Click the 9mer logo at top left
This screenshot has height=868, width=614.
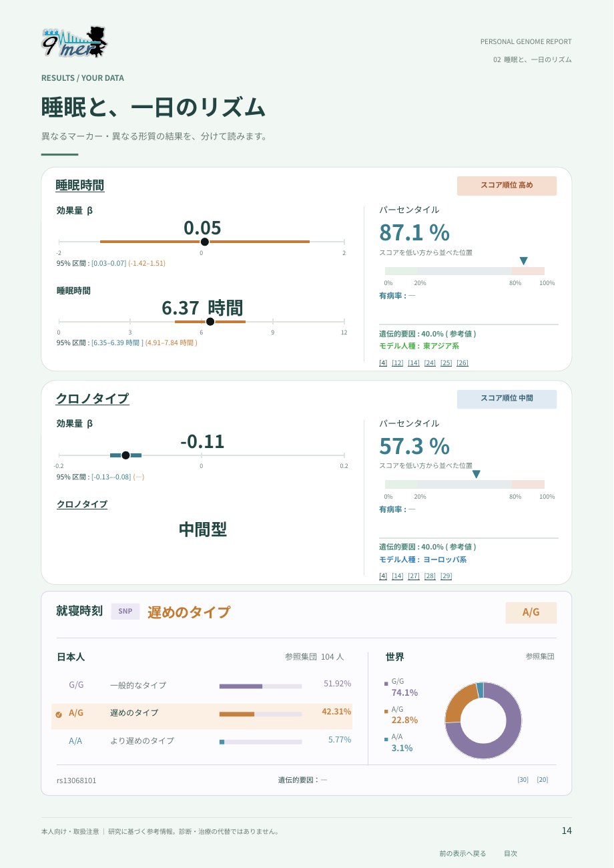pyautogui.click(x=74, y=42)
